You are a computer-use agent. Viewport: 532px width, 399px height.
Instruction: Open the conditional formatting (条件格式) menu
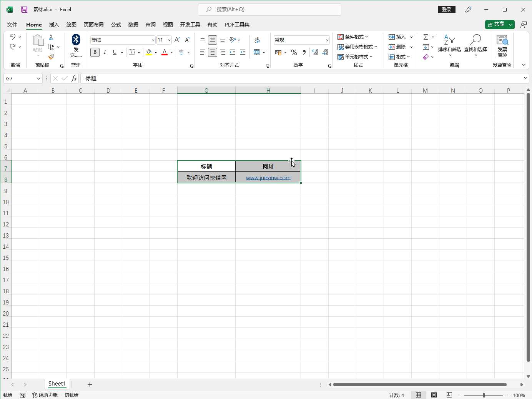click(352, 37)
